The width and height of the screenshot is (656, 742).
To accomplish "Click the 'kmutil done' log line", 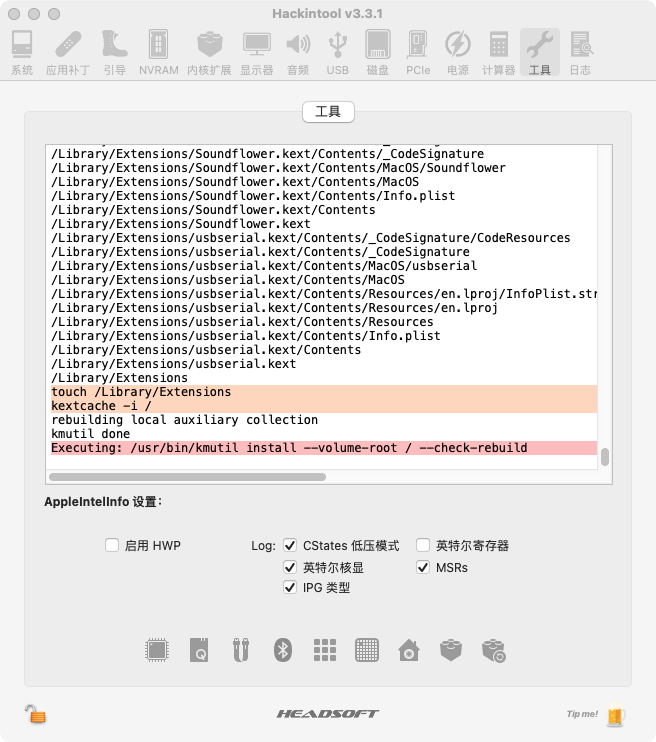I will 90,433.
